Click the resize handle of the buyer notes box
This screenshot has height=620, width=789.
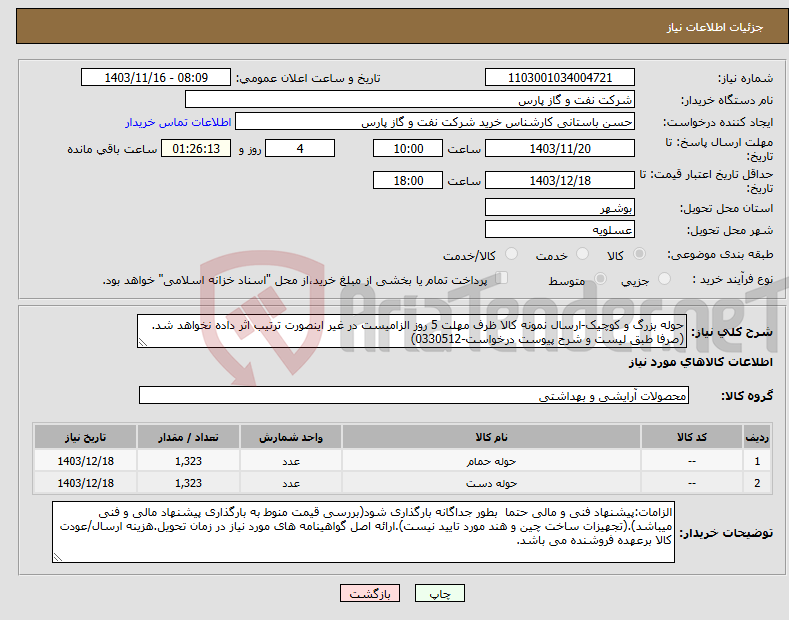[58, 557]
